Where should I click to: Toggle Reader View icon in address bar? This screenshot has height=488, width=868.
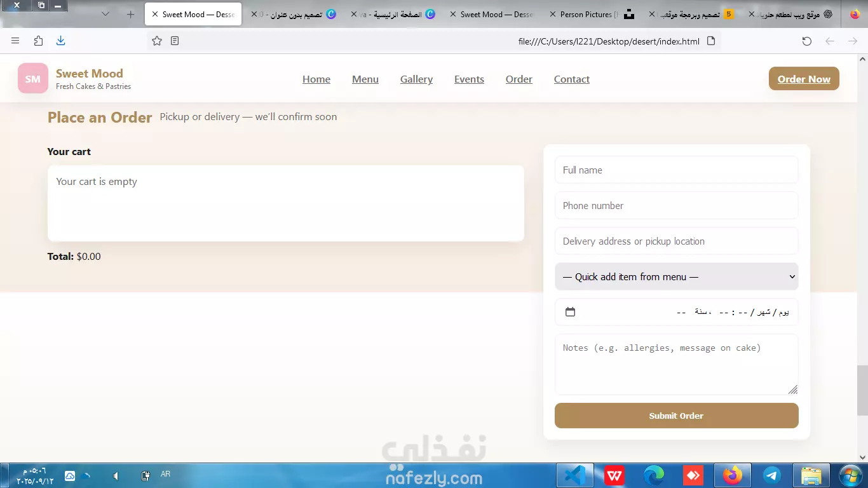coord(175,41)
